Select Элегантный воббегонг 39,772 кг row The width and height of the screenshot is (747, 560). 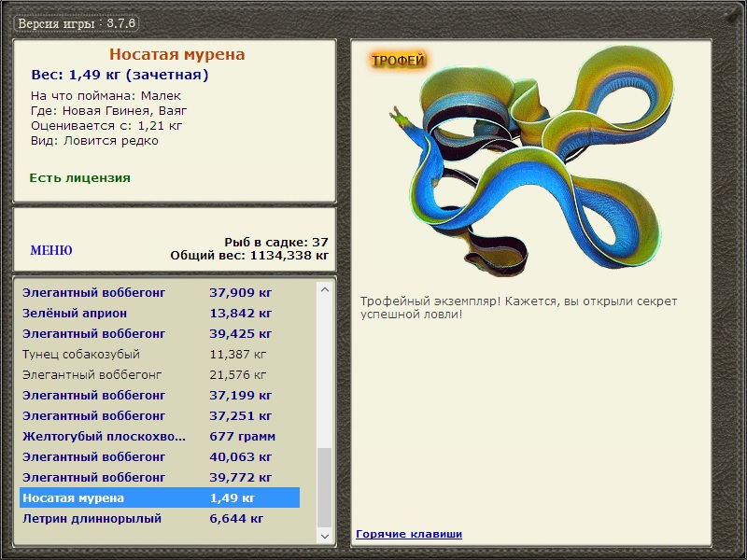160,477
